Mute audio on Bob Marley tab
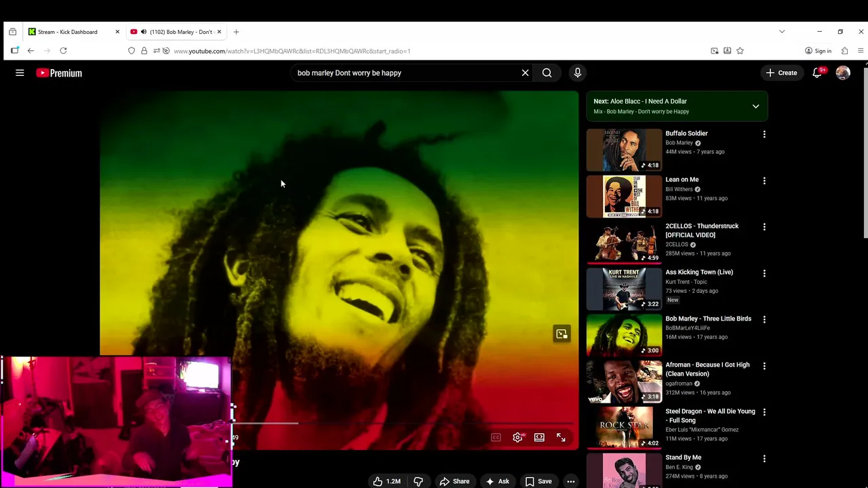This screenshot has width=868, height=488. coord(143,32)
